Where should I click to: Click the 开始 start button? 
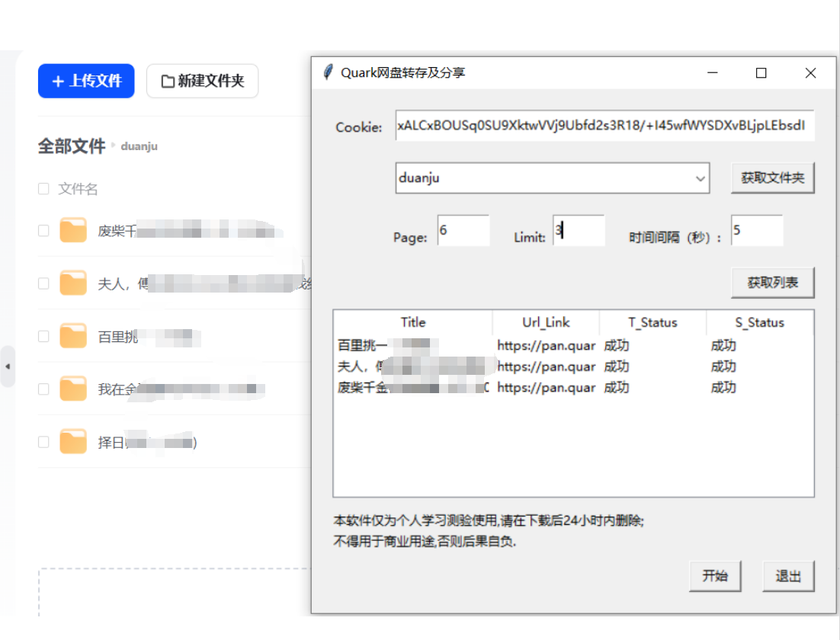click(x=715, y=576)
